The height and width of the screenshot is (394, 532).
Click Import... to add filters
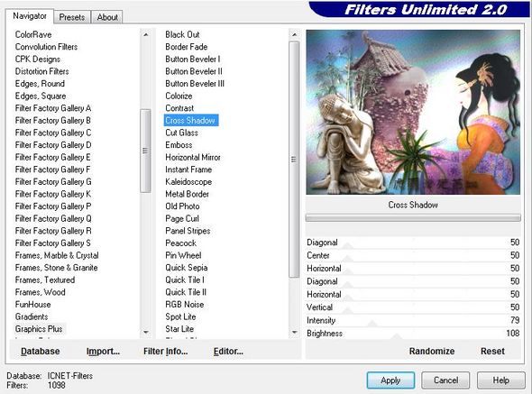click(x=103, y=352)
